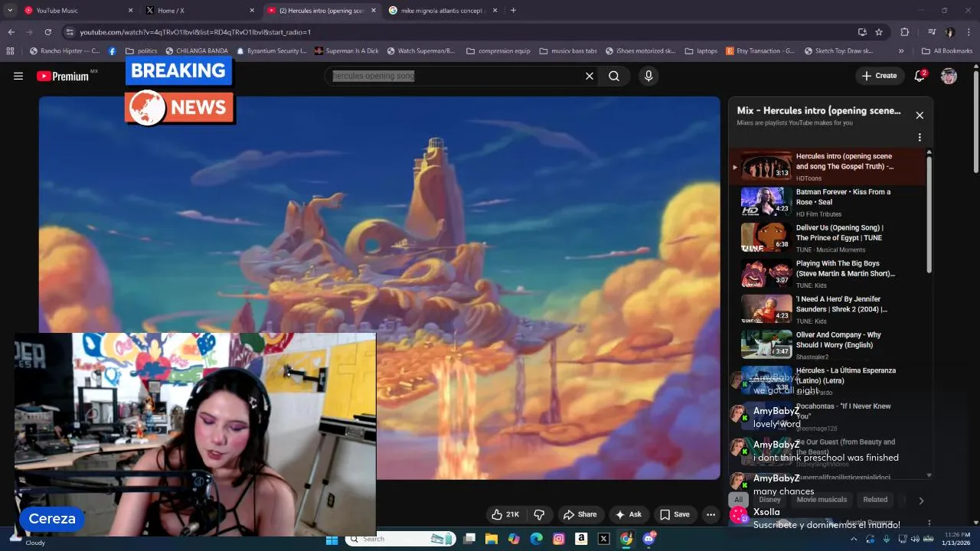980x551 pixels.
Task: Open Amazon app from taskbar
Action: coord(581,539)
